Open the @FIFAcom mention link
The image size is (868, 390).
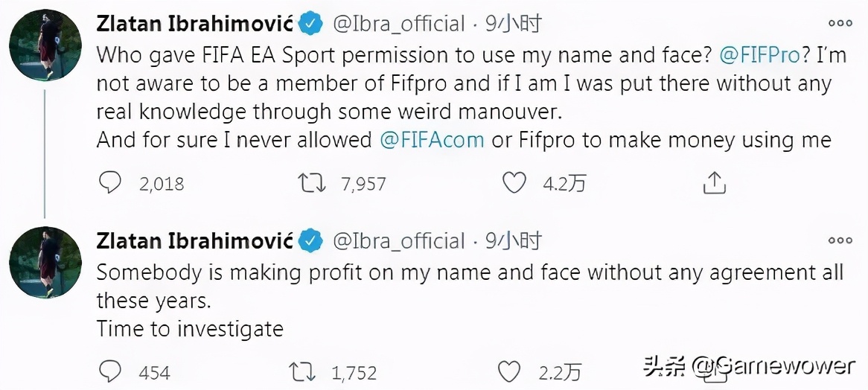pos(433,141)
